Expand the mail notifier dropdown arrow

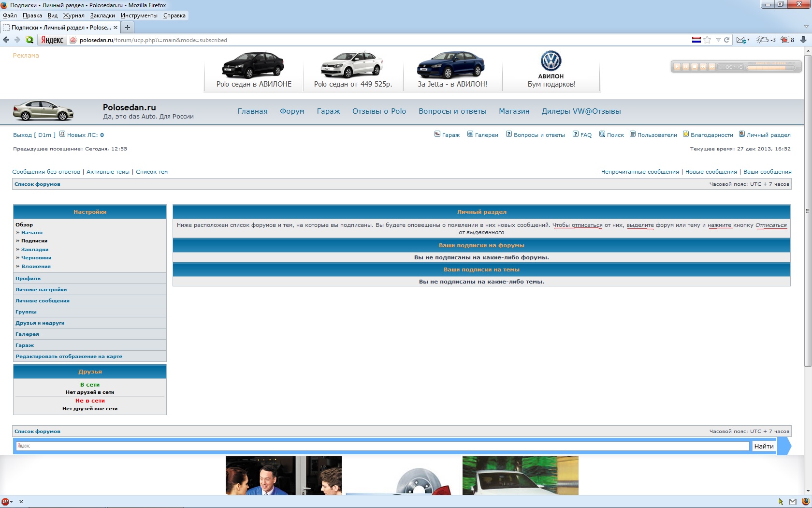click(749, 40)
